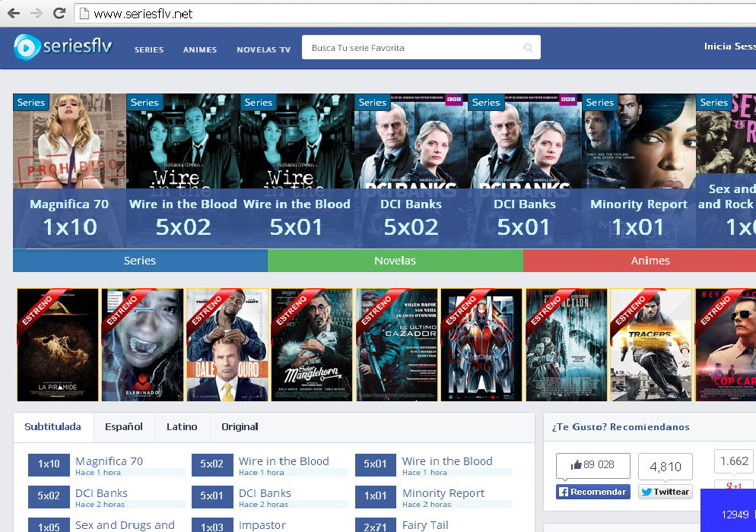This screenshot has height=532, width=756.
Task: Click the Inicia Sesión button
Action: pyautogui.click(x=729, y=46)
